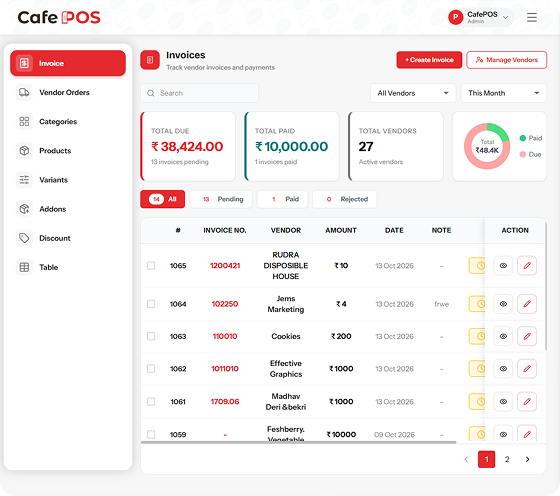560x496 pixels.
Task: Click pending clock status on row 1063
Action: [x=478, y=336]
